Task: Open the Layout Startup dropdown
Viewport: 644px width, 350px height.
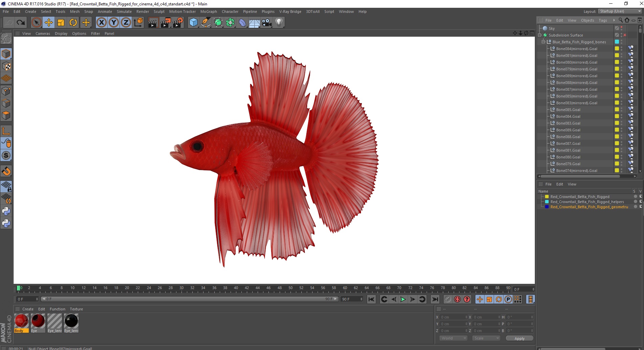Action: (x=620, y=12)
